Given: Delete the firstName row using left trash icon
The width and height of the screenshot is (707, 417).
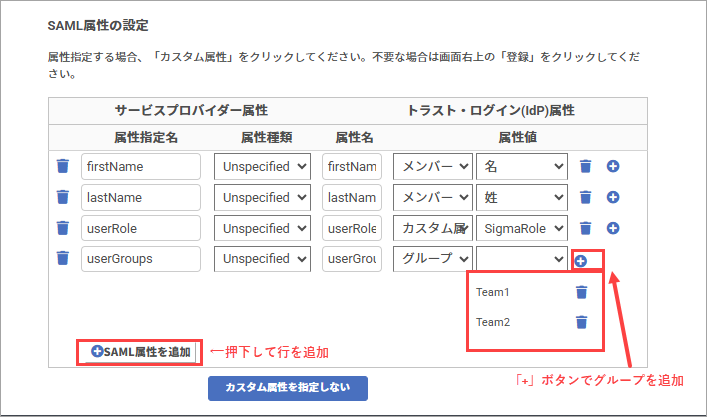Looking at the screenshot, I should point(63,166).
